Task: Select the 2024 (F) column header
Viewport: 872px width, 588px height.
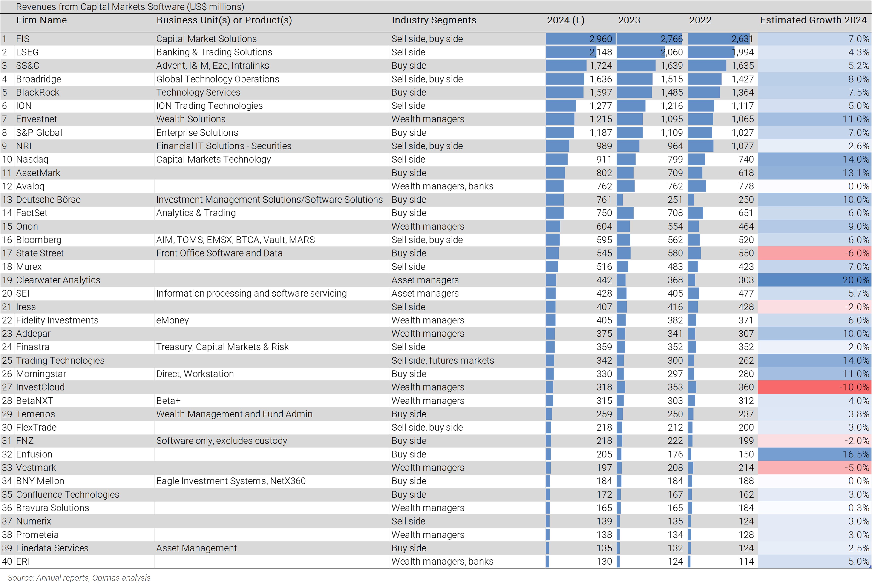Action: click(565, 20)
